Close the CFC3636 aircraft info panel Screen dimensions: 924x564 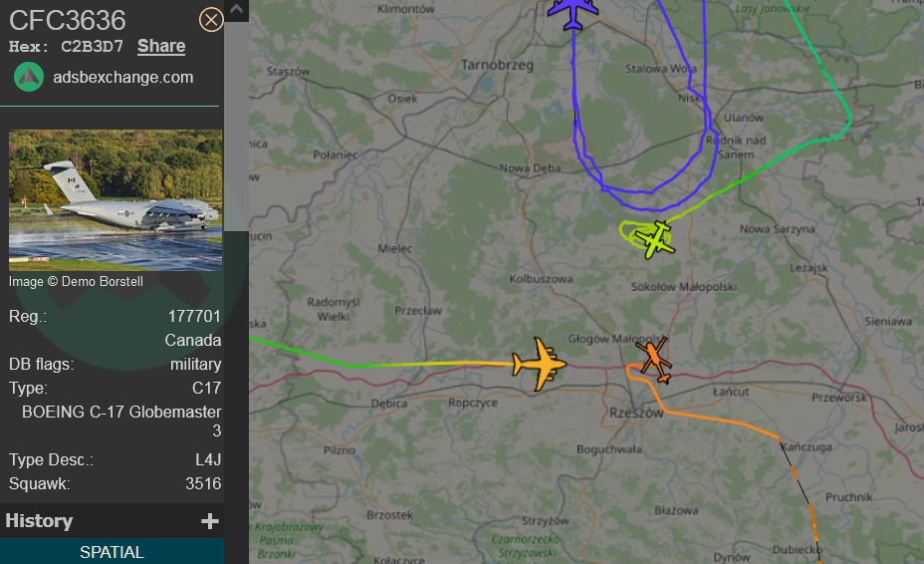(211, 20)
